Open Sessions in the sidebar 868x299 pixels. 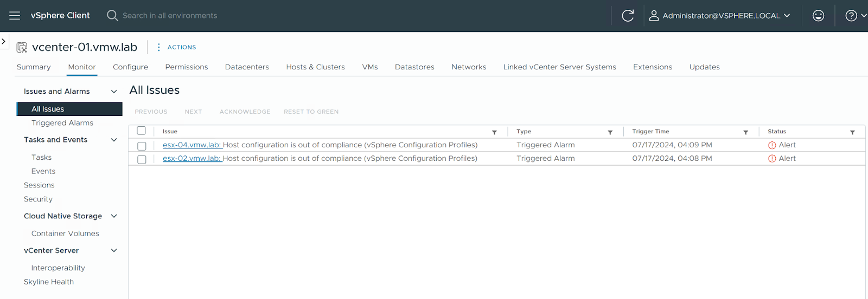click(x=39, y=185)
